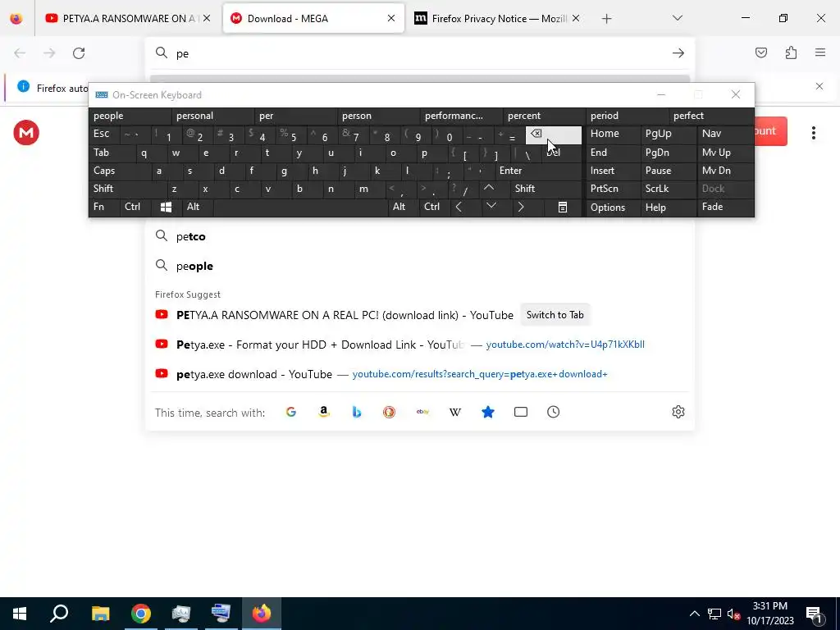The image size is (840, 630).
Task: Choose the 'people' search suggestion
Action: click(x=419, y=267)
